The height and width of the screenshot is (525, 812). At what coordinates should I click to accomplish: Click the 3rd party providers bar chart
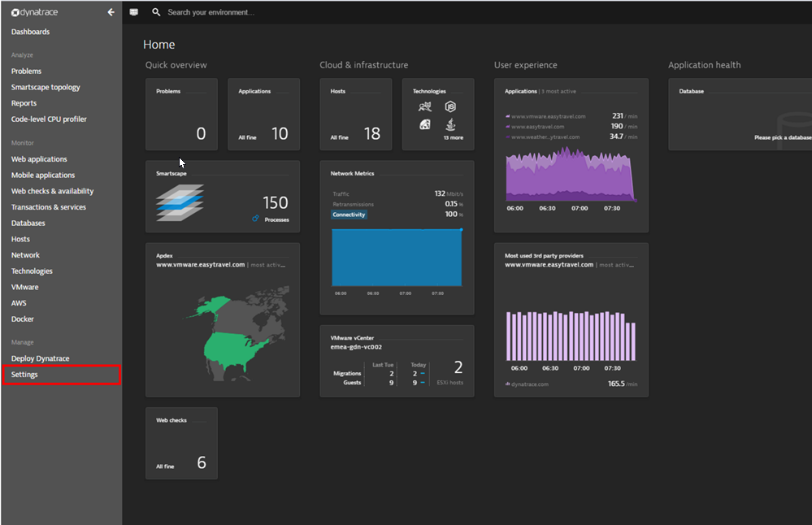click(571, 336)
